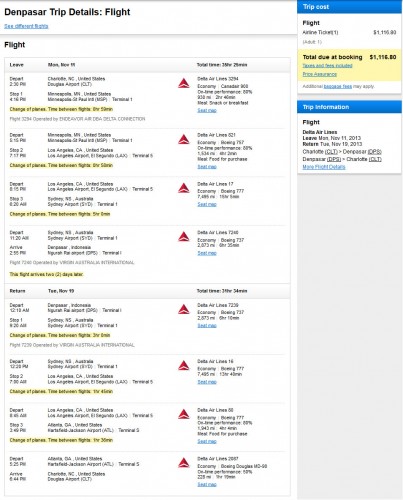The height and width of the screenshot is (500, 403).
Task: Click the Delta logo beside Atlanta-bound Los Angeles flight
Action: (x=184, y=414)
